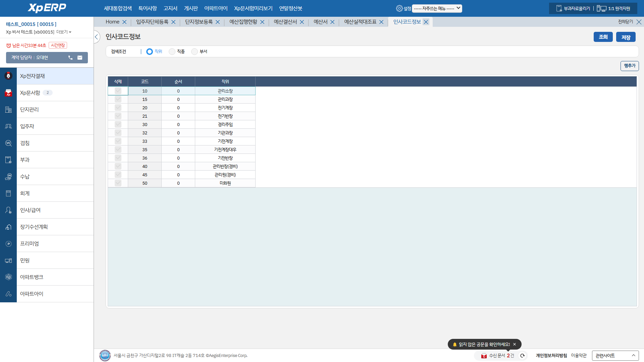
Task: Select the 부서 radio button
Action: coord(195,52)
